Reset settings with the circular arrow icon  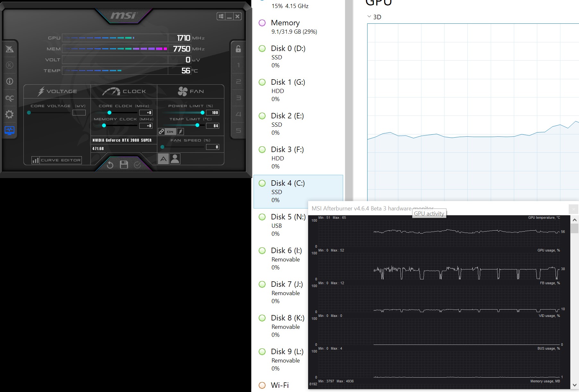[109, 165]
